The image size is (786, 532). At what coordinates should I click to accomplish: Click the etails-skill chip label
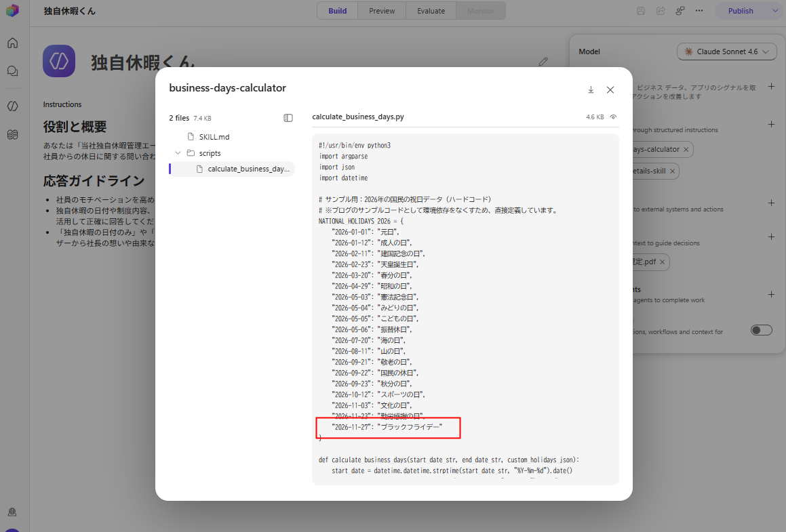coord(649,171)
